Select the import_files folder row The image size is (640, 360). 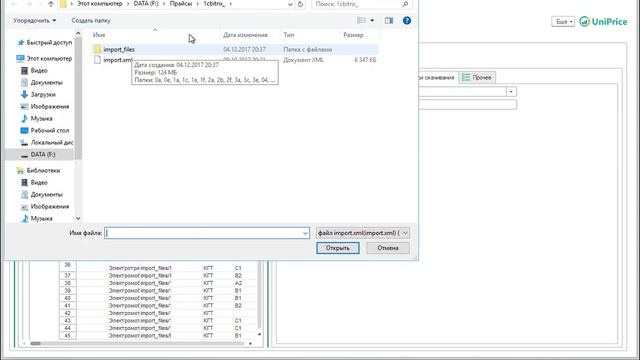tap(235, 49)
